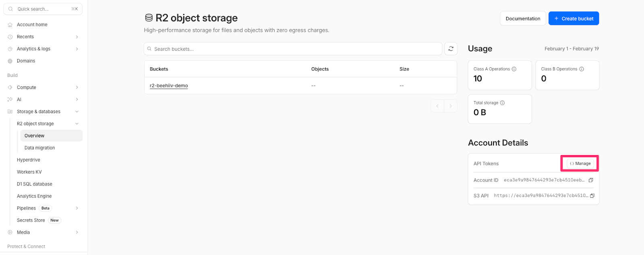Expand the Compute section
Image resolution: width=644 pixels, height=255 pixels.
click(77, 87)
